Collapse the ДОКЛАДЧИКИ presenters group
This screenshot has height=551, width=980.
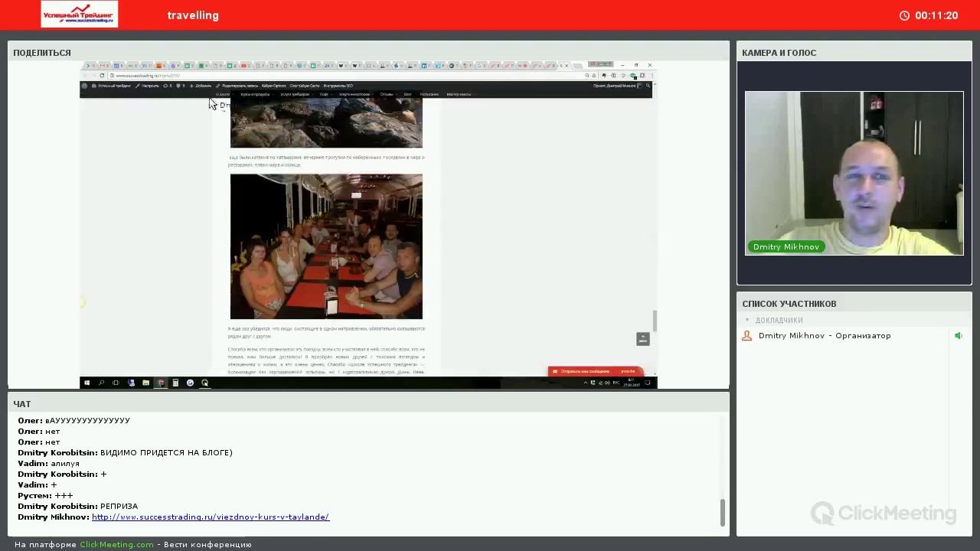tap(747, 321)
